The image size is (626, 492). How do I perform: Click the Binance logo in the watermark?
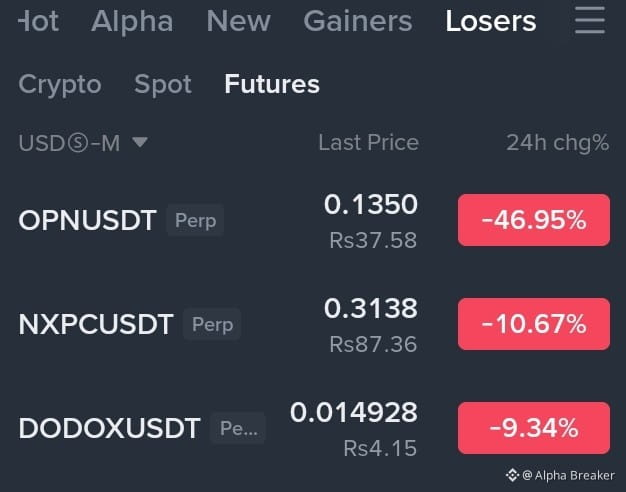coord(513,475)
